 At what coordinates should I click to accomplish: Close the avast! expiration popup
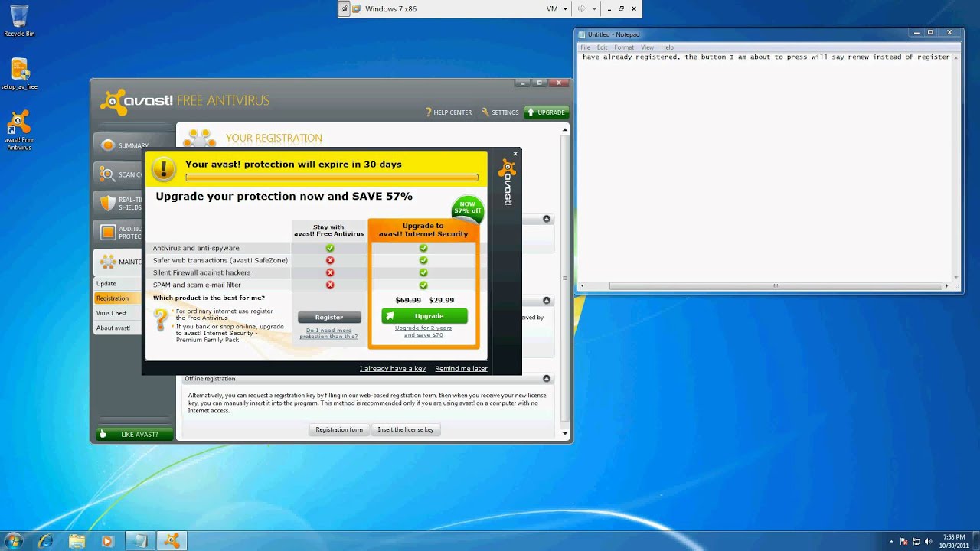(x=515, y=154)
